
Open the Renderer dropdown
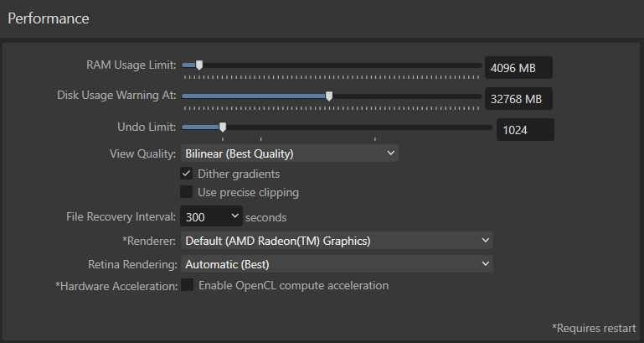(337, 241)
